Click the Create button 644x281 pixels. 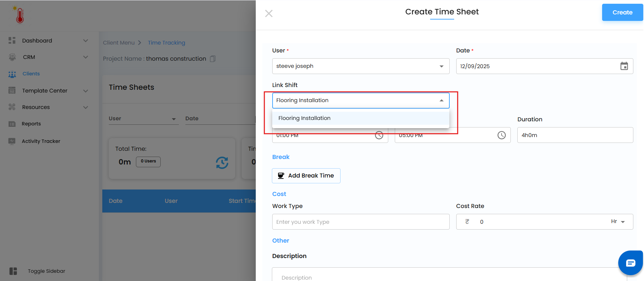pyautogui.click(x=622, y=12)
